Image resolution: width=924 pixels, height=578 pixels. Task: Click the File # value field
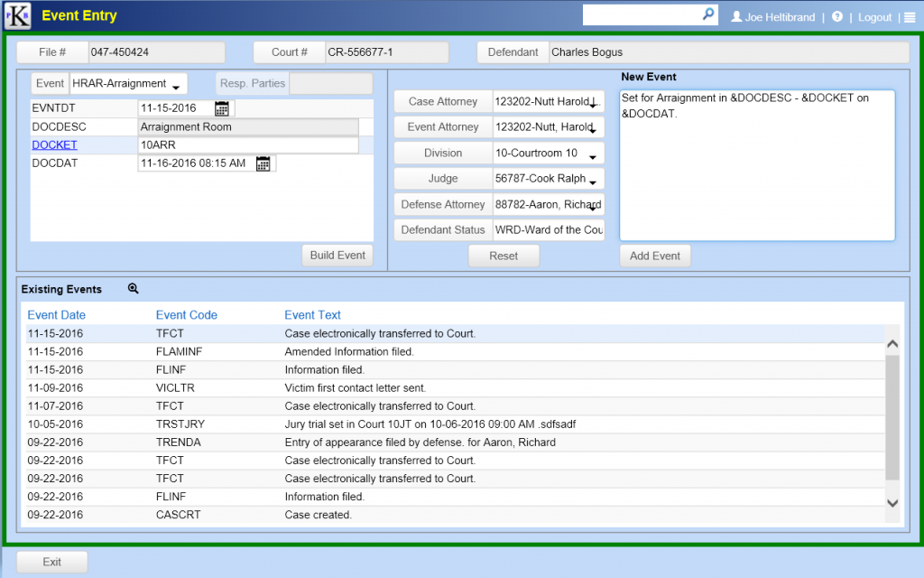pyautogui.click(x=157, y=51)
